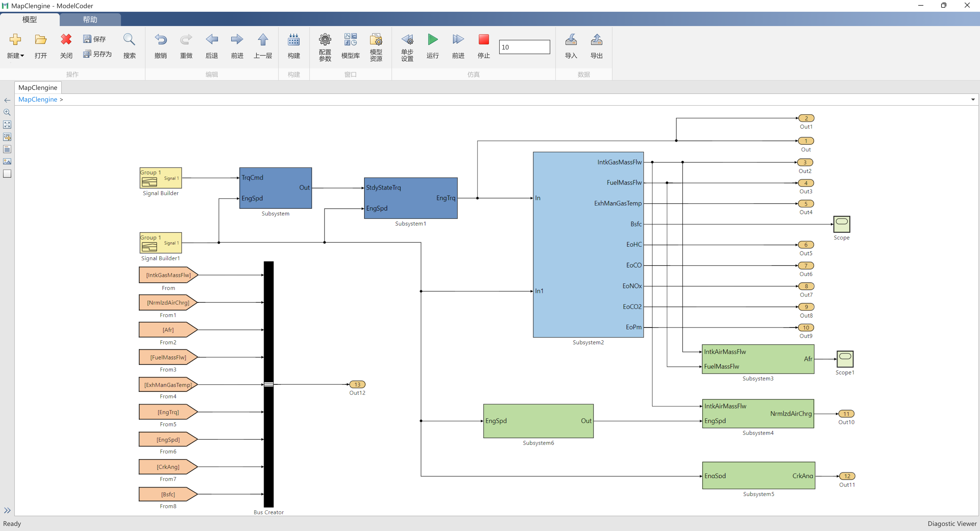Click the zoom-in magnifier in left sidebar
Screen dimensions: 980x531
[7, 112]
